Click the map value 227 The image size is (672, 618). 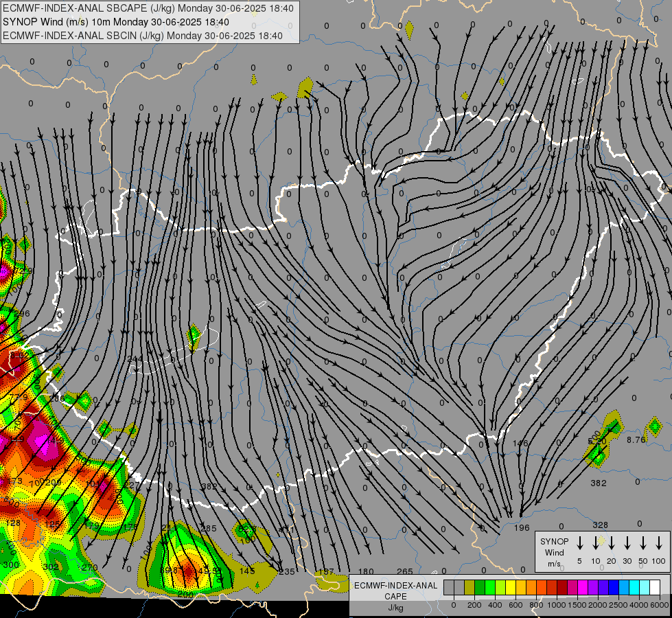coord(131,485)
